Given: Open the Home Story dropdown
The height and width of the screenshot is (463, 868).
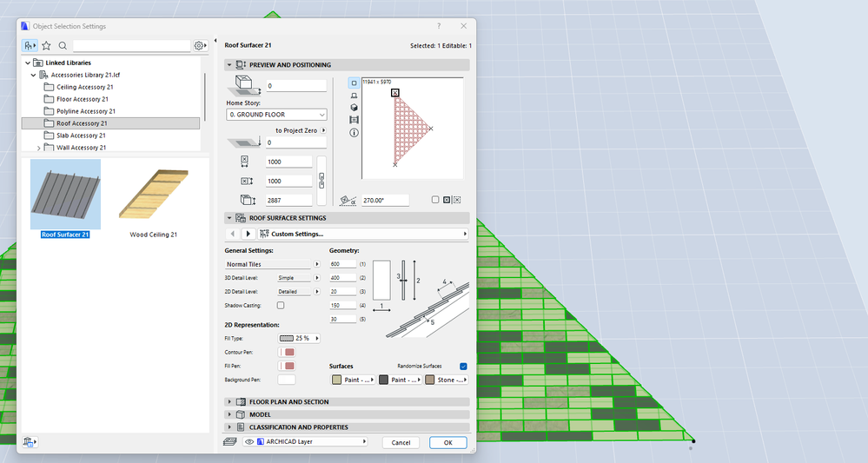Looking at the screenshot, I should (276, 115).
